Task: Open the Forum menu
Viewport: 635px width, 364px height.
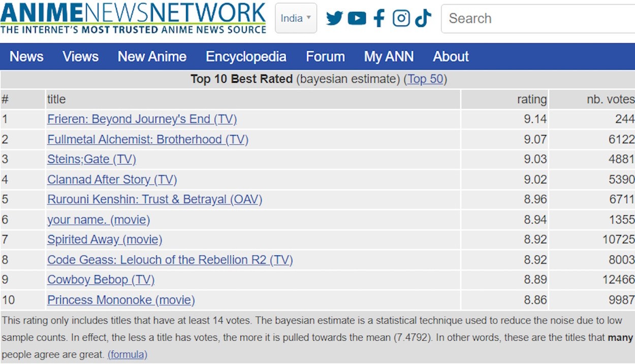Action: point(325,56)
